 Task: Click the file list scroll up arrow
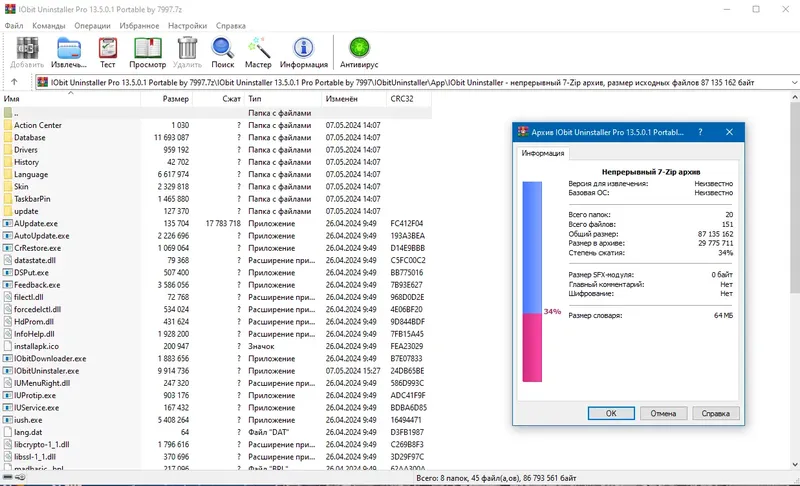coord(795,97)
